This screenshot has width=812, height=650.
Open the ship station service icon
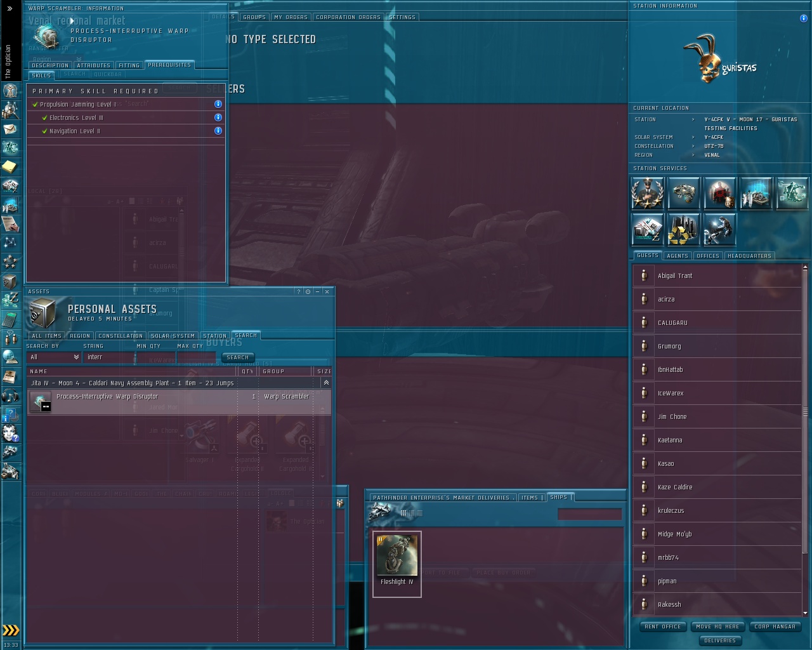point(683,193)
